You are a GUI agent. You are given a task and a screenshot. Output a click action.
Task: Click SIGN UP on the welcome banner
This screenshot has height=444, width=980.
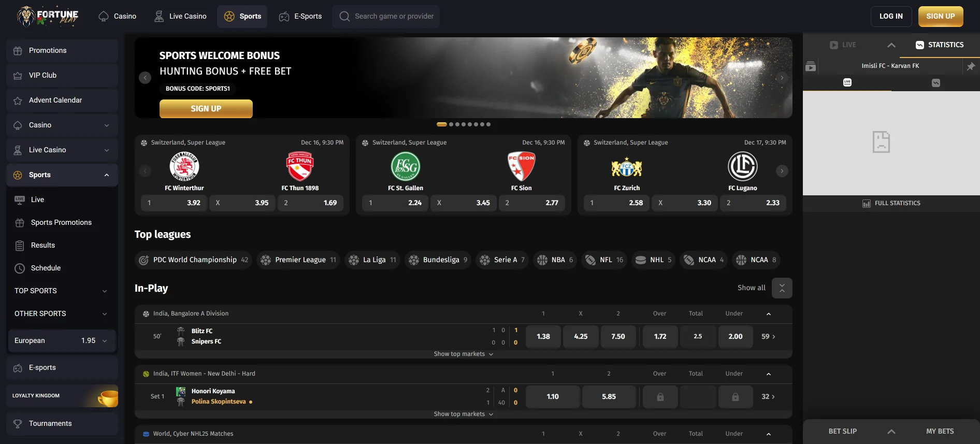206,109
